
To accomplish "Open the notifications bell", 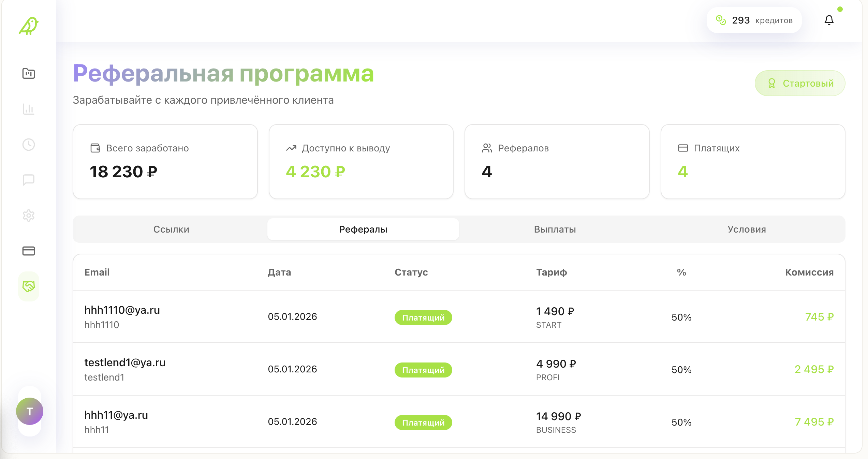I will click(829, 20).
